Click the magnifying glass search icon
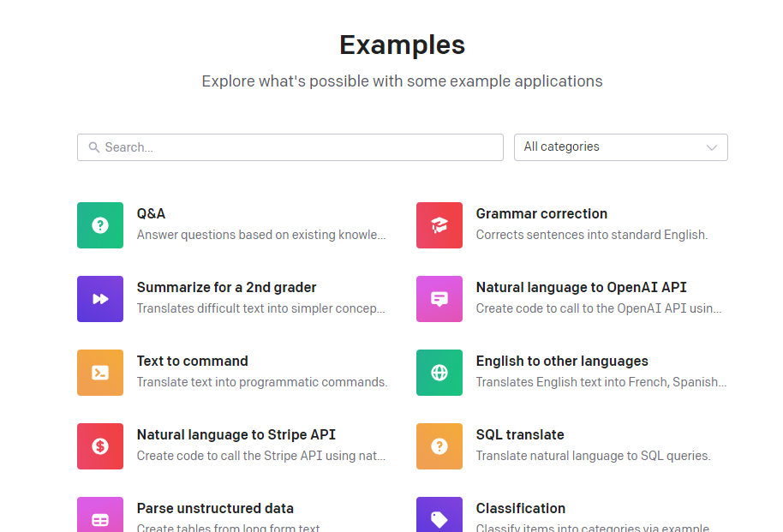Screen dimensions: 783x532 coord(94,147)
